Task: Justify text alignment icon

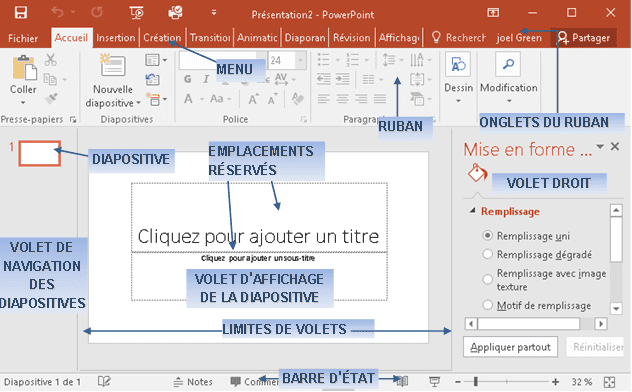Action: [380, 98]
